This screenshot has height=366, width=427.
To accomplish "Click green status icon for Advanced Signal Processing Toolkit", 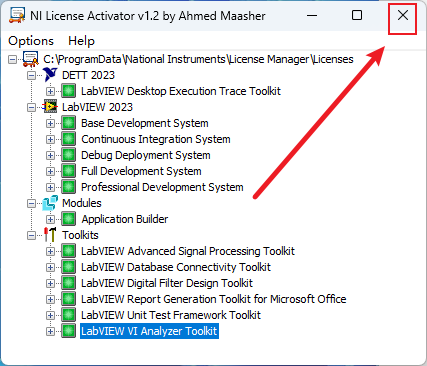I will [69, 251].
